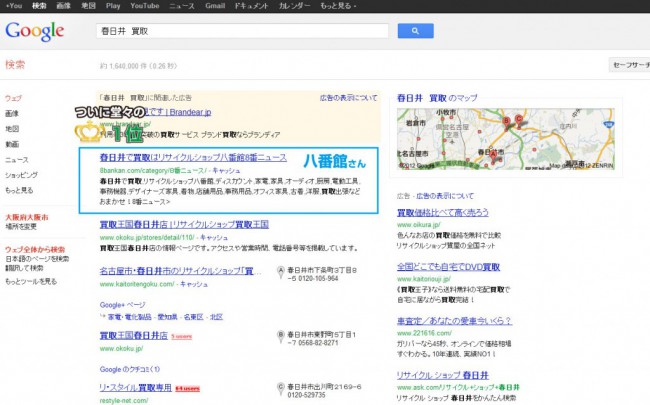Select 動画 filter in left sidebar

tap(12, 144)
